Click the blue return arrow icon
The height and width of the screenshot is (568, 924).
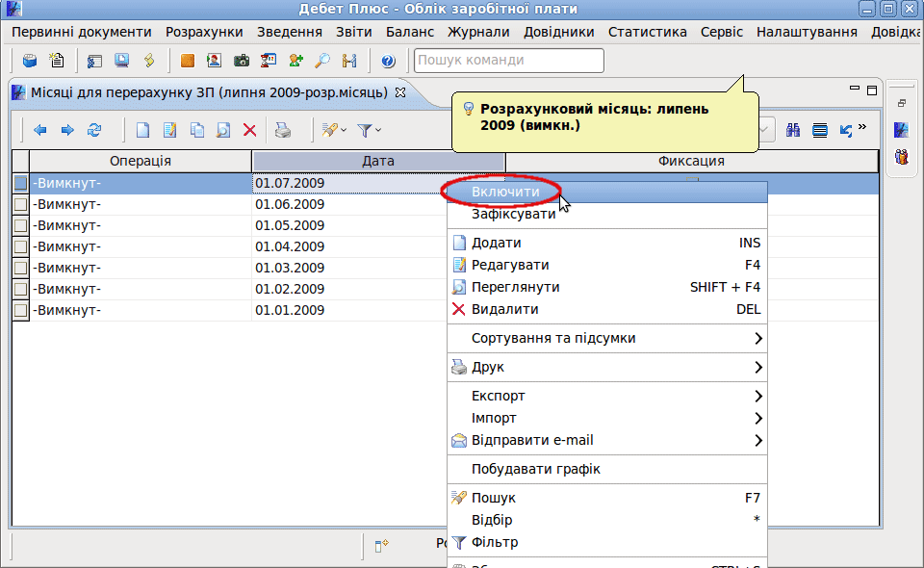tap(846, 130)
